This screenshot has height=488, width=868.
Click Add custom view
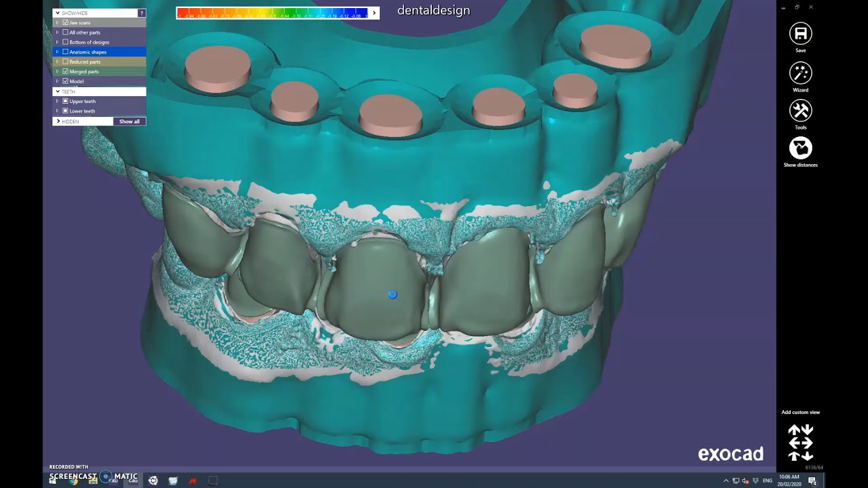(800, 412)
